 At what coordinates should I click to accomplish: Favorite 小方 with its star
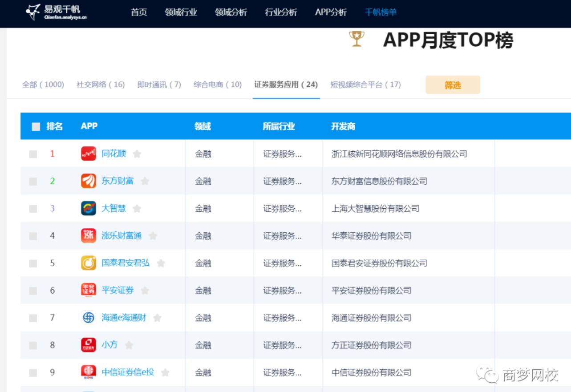coord(129,345)
